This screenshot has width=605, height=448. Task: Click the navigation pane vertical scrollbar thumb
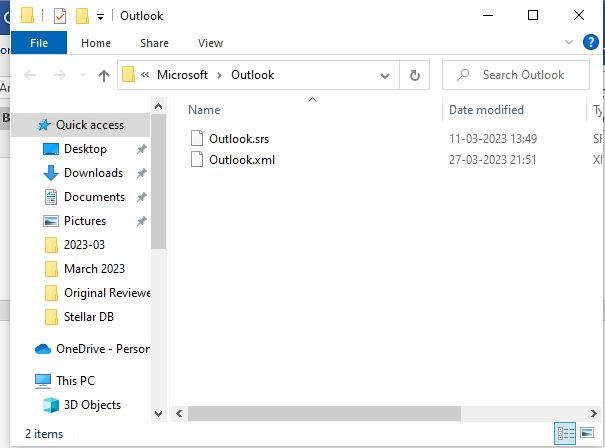coord(158,181)
